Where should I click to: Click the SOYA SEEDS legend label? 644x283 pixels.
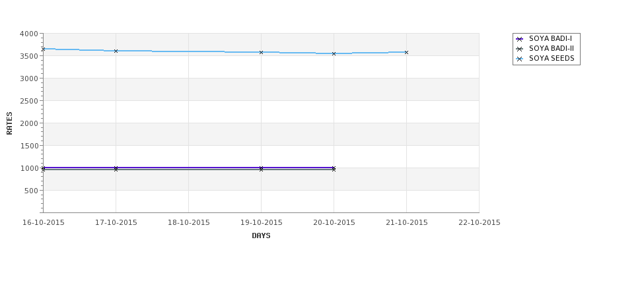pos(552,59)
